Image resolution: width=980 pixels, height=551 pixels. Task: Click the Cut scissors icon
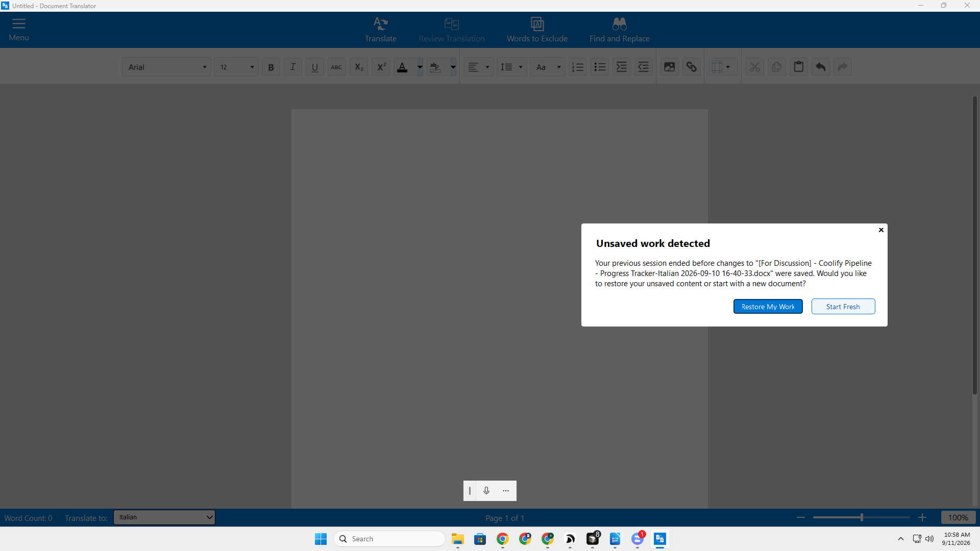click(755, 67)
